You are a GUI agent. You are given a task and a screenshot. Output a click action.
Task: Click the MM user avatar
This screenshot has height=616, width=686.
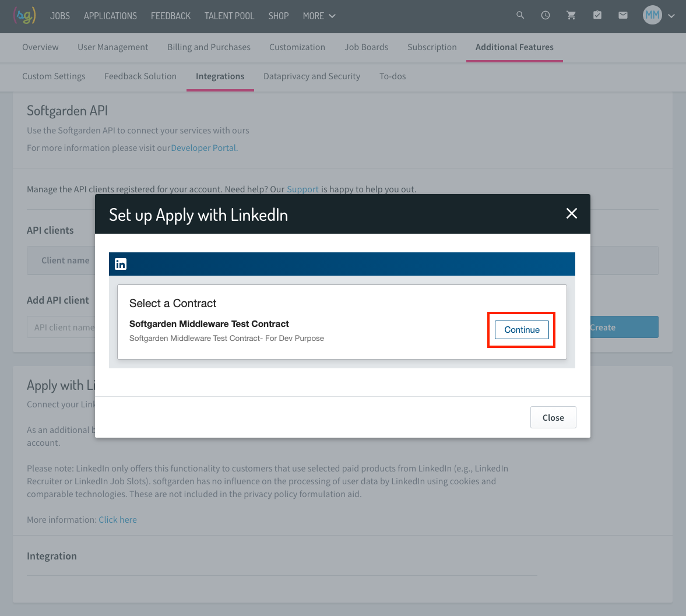[652, 15]
